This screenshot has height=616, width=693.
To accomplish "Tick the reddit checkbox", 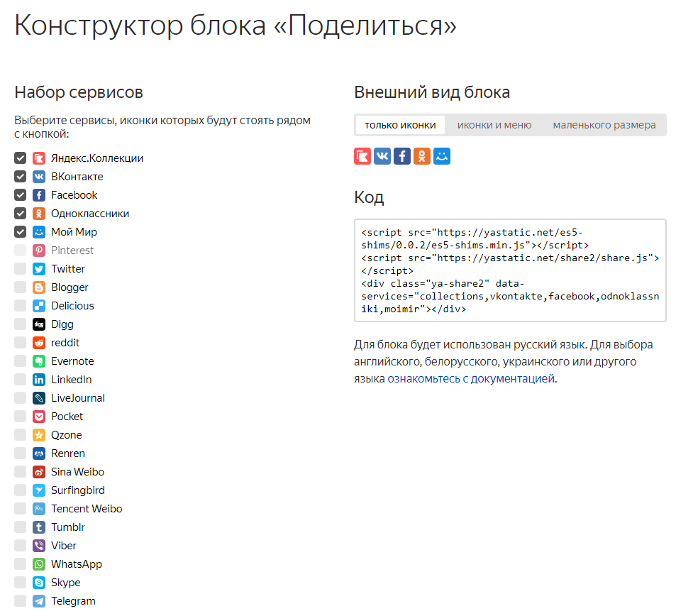I will (x=21, y=343).
